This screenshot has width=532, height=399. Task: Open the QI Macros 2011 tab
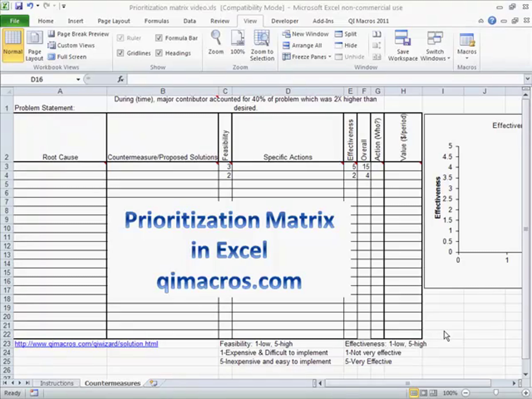[368, 21]
